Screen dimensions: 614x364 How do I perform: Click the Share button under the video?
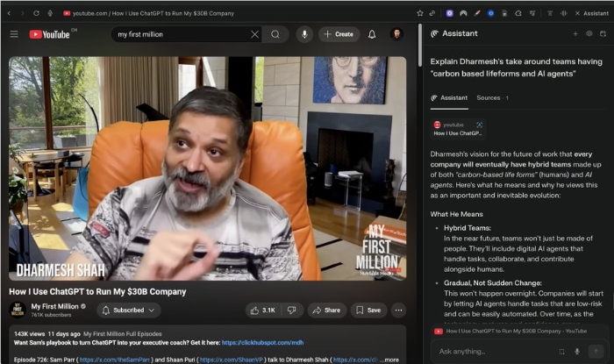point(326,310)
